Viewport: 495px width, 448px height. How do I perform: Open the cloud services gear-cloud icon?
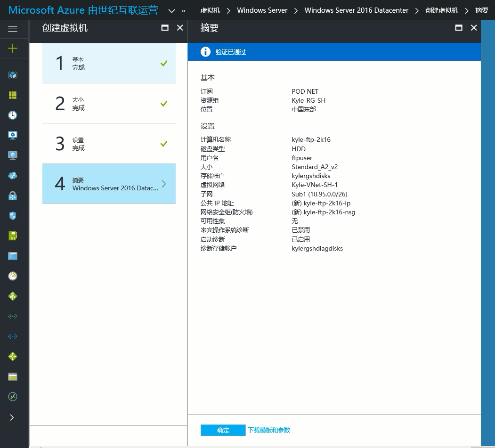(x=13, y=176)
